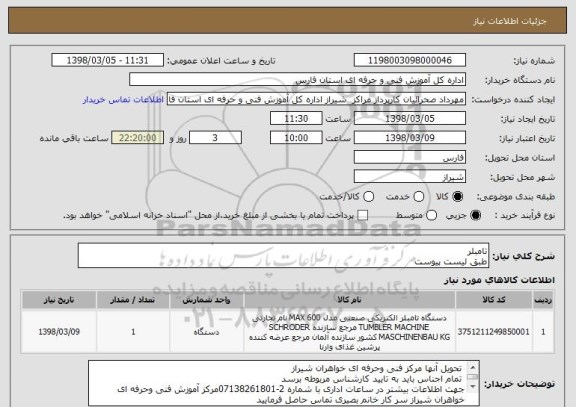Click the نام کالا column header
This screenshot has width=576, height=407.
[x=349, y=300]
